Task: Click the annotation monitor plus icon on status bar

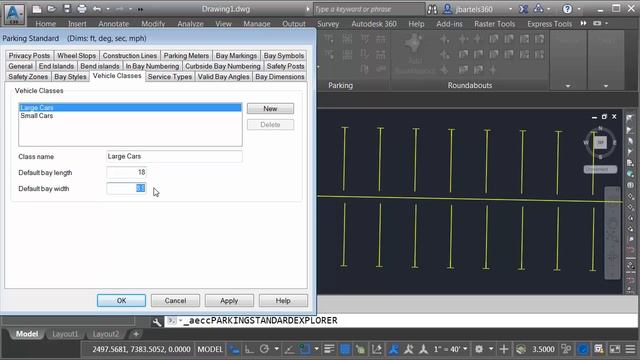Action: point(504,349)
